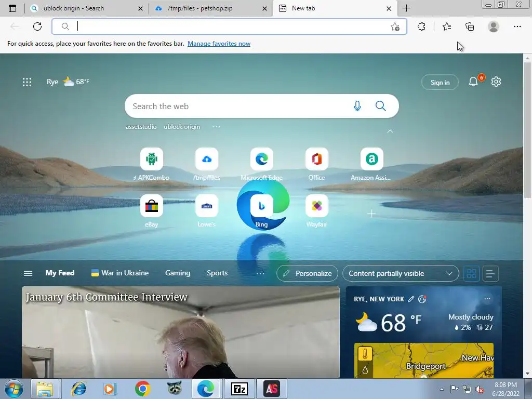Open the notifications bell
This screenshot has width=532, height=399.
click(473, 82)
